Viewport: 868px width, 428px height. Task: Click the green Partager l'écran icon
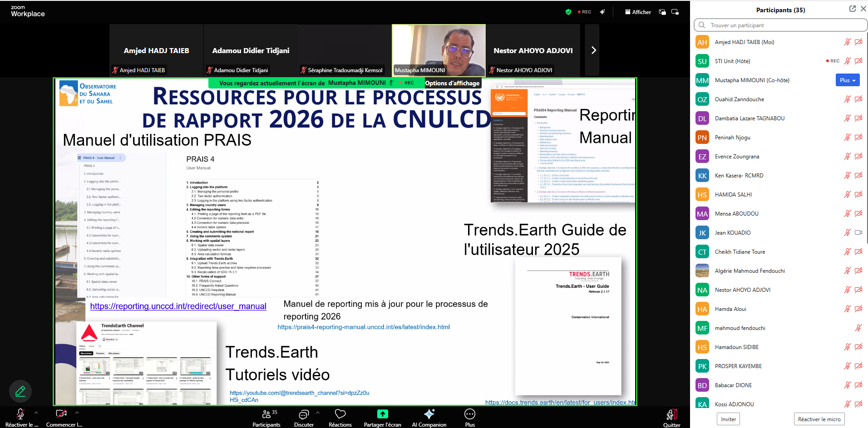click(x=382, y=414)
